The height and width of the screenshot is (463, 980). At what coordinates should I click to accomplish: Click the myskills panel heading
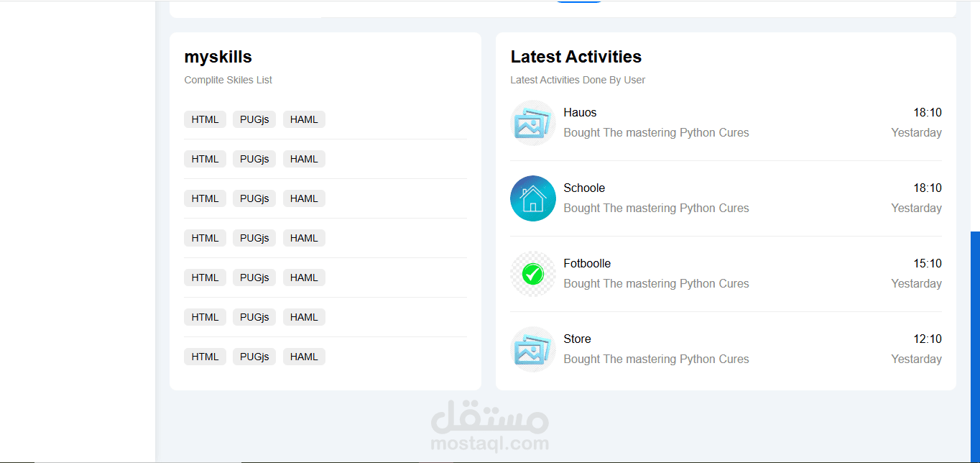pos(218,57)
